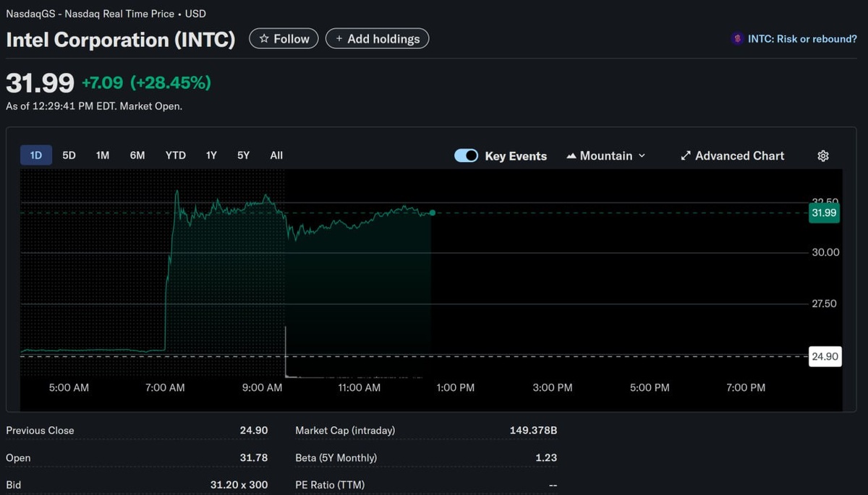
Task: Click the Previous Close label
Action: pos(40,431)
